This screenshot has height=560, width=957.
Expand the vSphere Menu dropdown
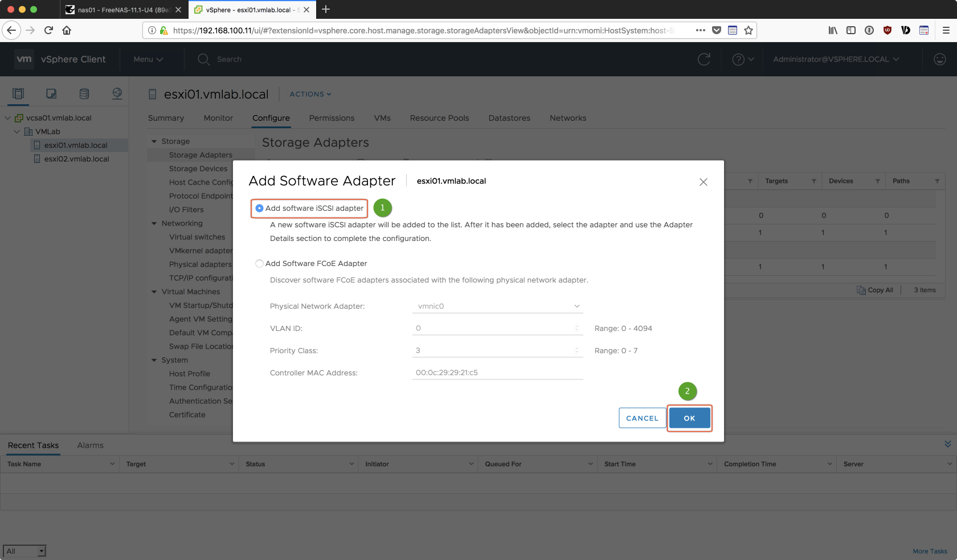pos(148,59)
